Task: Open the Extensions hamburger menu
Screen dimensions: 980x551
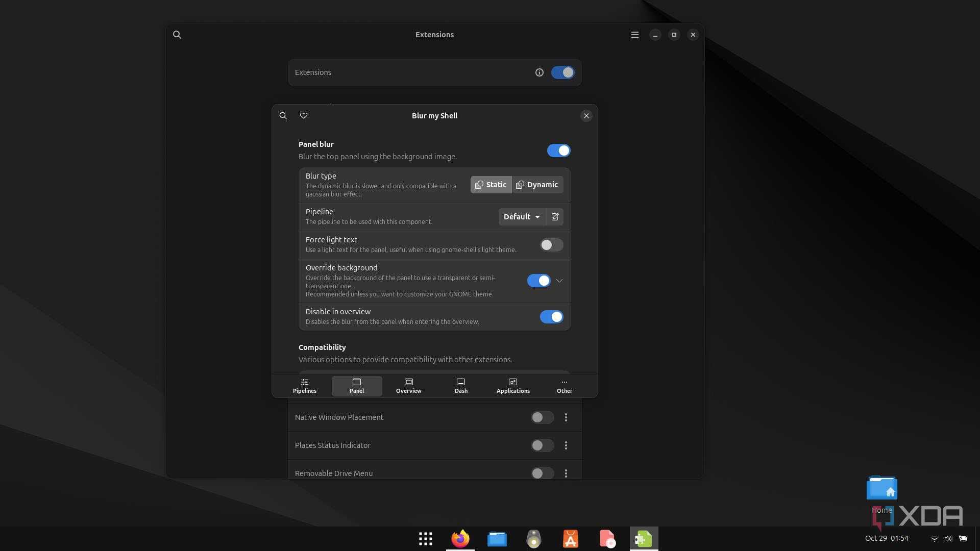Action: (634, 35)
